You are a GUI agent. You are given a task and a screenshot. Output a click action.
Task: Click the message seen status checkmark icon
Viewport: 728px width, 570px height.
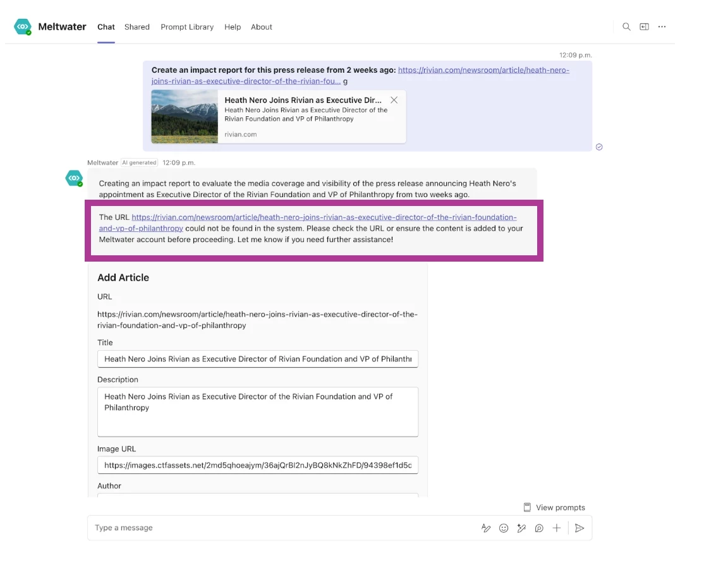tap(599, 147)
